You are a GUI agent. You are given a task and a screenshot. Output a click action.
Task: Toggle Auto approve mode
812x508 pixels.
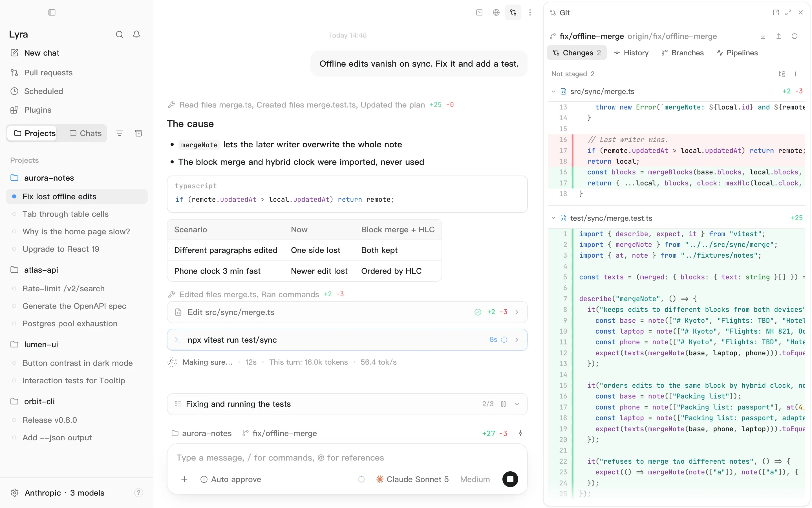[x=231, y=479]
